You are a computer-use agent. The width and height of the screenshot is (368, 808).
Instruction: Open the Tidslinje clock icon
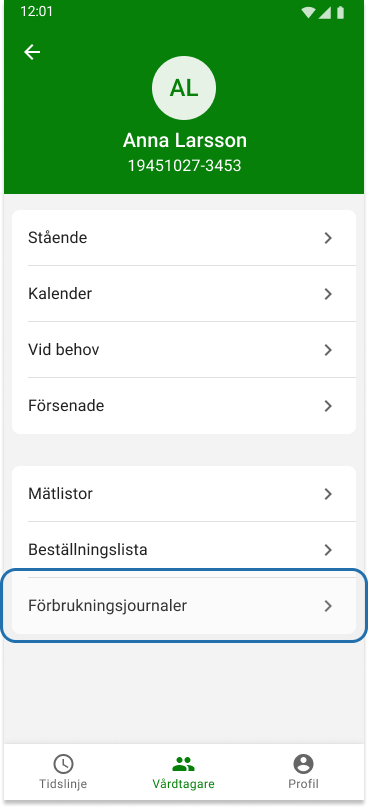coord(63,764)
